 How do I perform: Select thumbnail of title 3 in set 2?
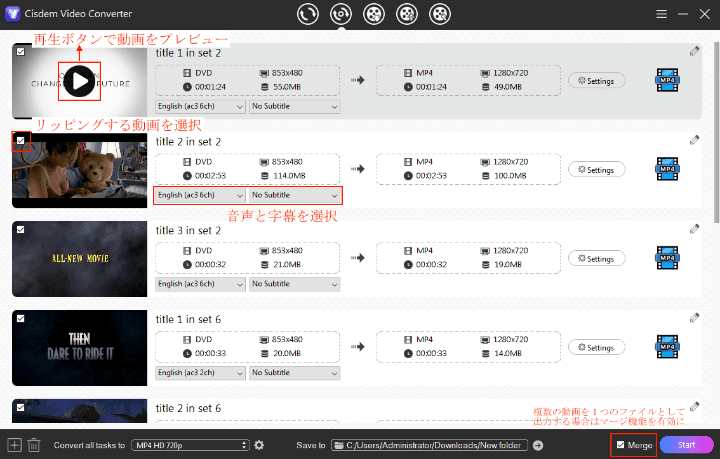[x=79, y=259]
